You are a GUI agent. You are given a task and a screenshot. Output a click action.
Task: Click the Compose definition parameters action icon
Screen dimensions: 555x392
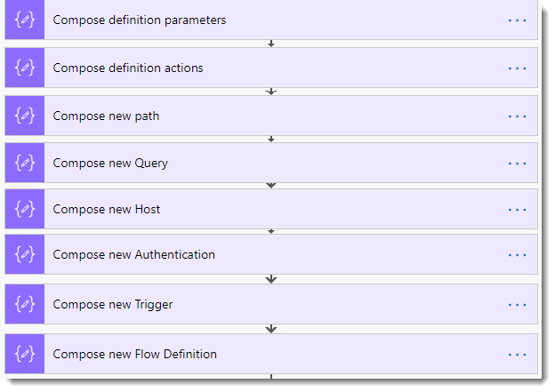(24, 20)
